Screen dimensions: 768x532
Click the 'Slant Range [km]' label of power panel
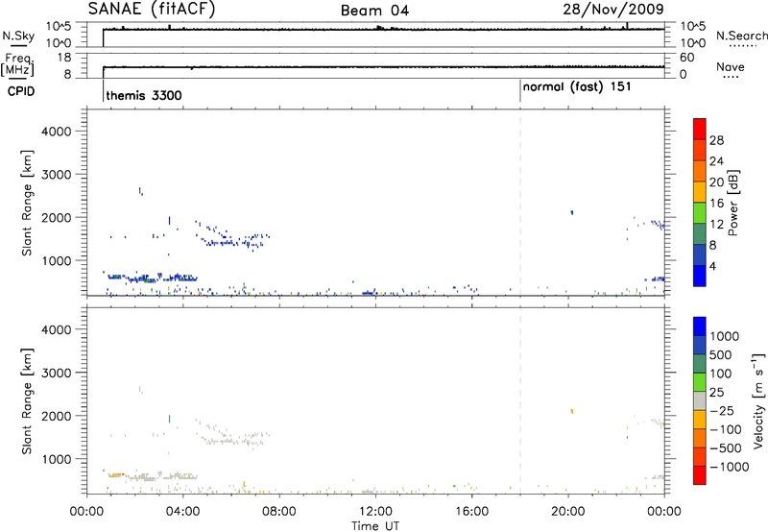tap(27, 203)
